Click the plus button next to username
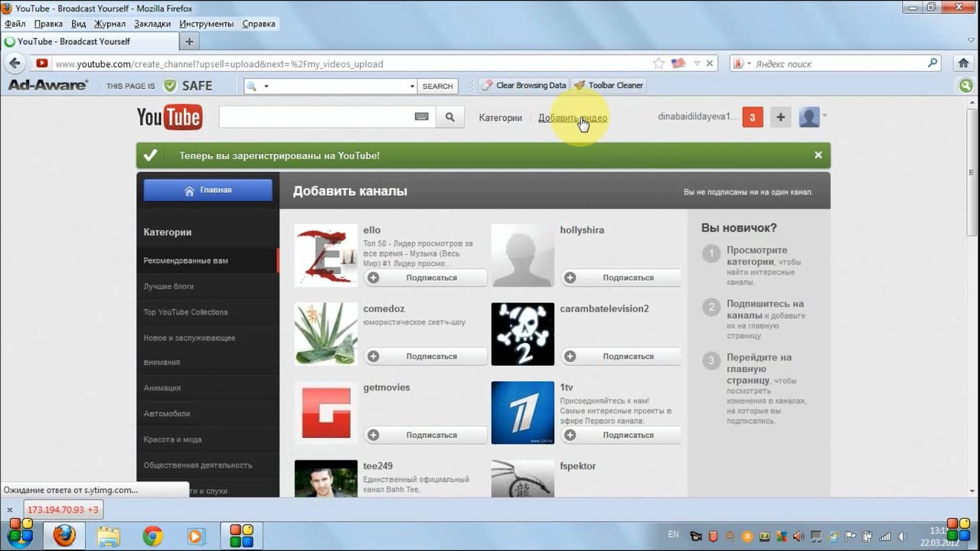The width and height of the screenshot is (980, 551). pos(781,117)
